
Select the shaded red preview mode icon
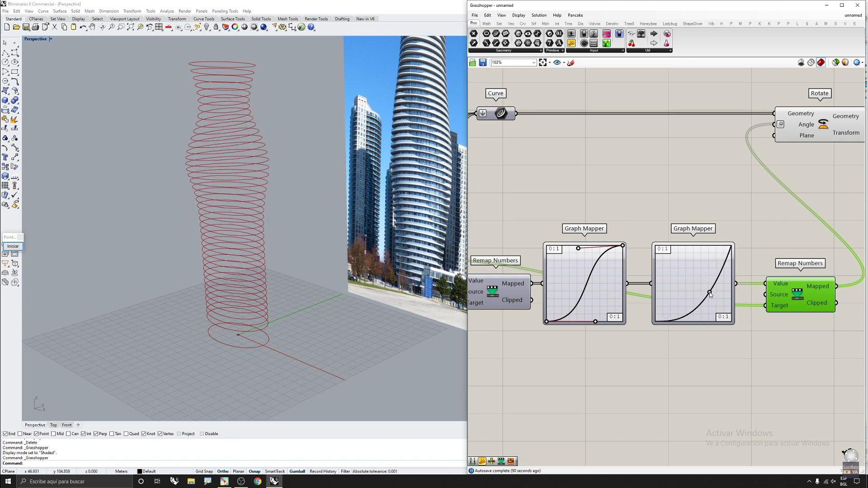[x=821, y=62]
